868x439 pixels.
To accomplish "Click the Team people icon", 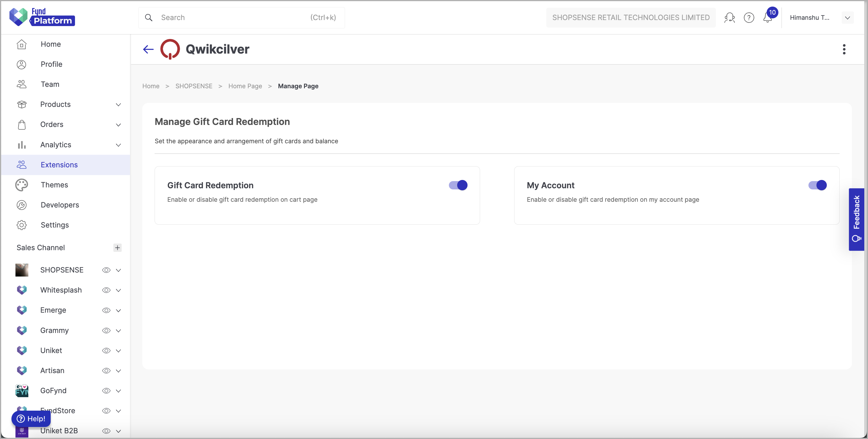I will coord(21,84).
